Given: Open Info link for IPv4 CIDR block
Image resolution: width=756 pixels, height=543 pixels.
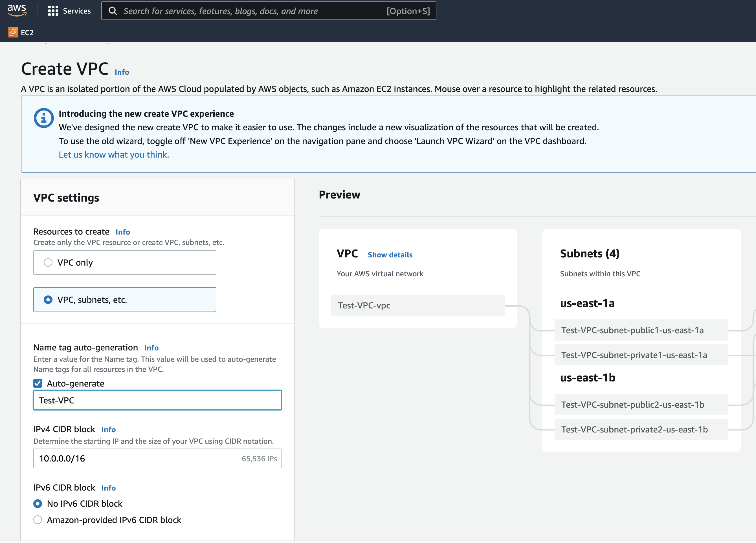Looking at the screenshot, I should tap(108, 430).
